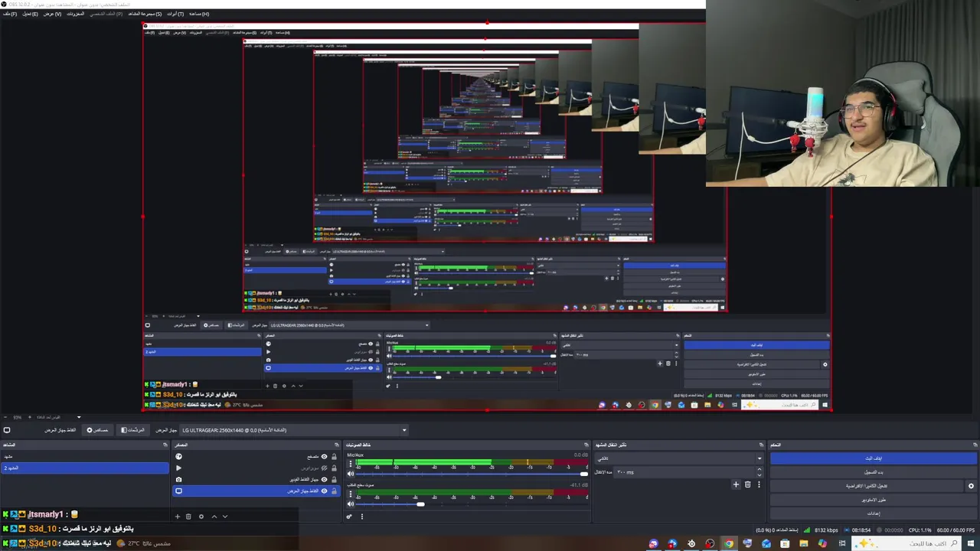Screen dimensions: 980x551
Task: Click the Filters button in source toolbar
Action: [132, 430]
